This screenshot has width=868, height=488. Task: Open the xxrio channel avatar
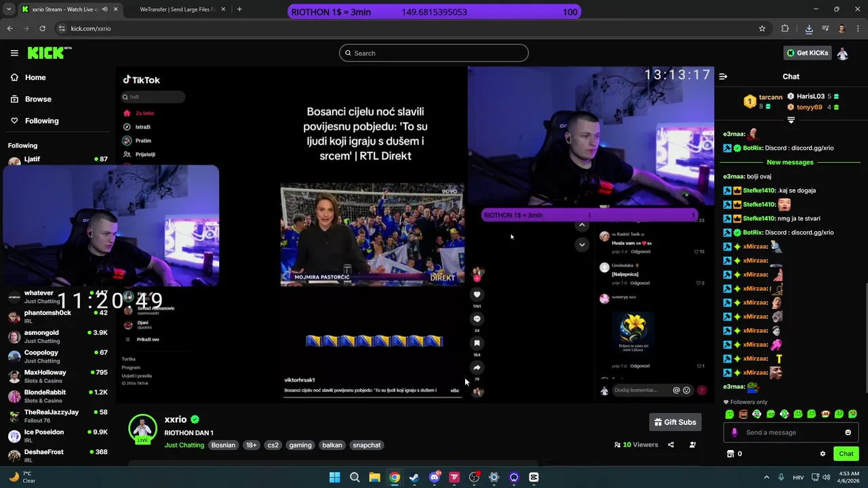[142, 428]
